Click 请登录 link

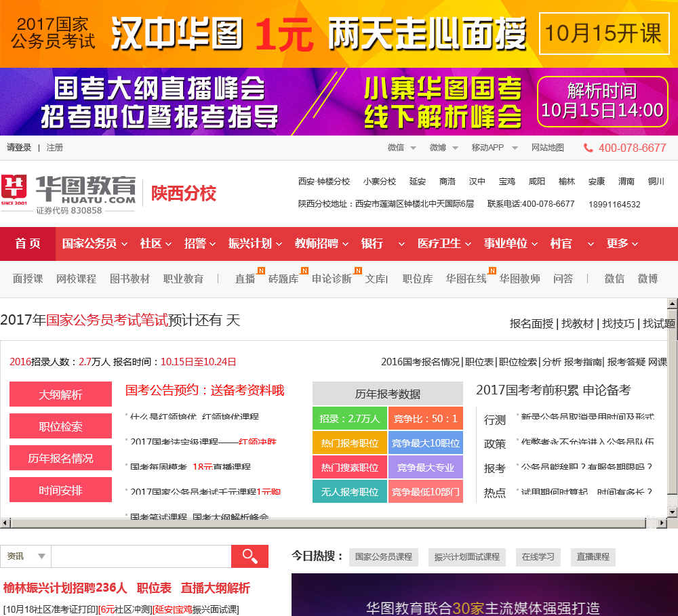pos(19,148)
